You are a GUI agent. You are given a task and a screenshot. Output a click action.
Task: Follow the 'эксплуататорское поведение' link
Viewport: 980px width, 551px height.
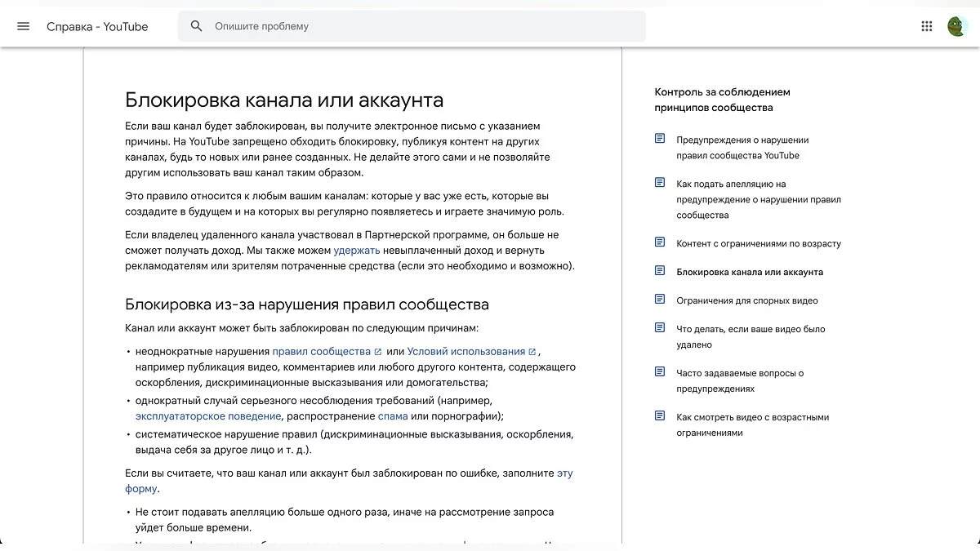coord(209,416)
